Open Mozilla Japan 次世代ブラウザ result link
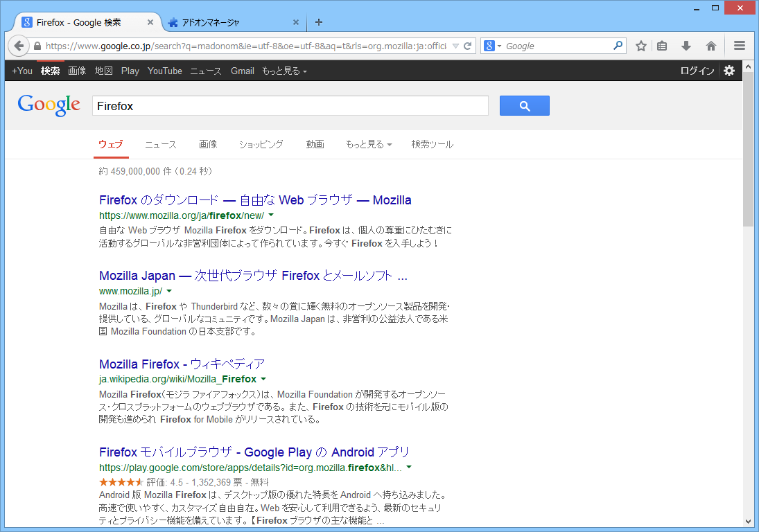The height and width of the screenshot is (532, 759). (x=253, y=276)
